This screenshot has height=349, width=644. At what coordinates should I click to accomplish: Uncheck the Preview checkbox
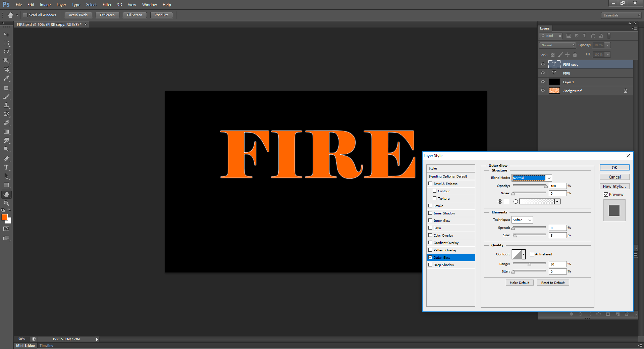point(606,194)
